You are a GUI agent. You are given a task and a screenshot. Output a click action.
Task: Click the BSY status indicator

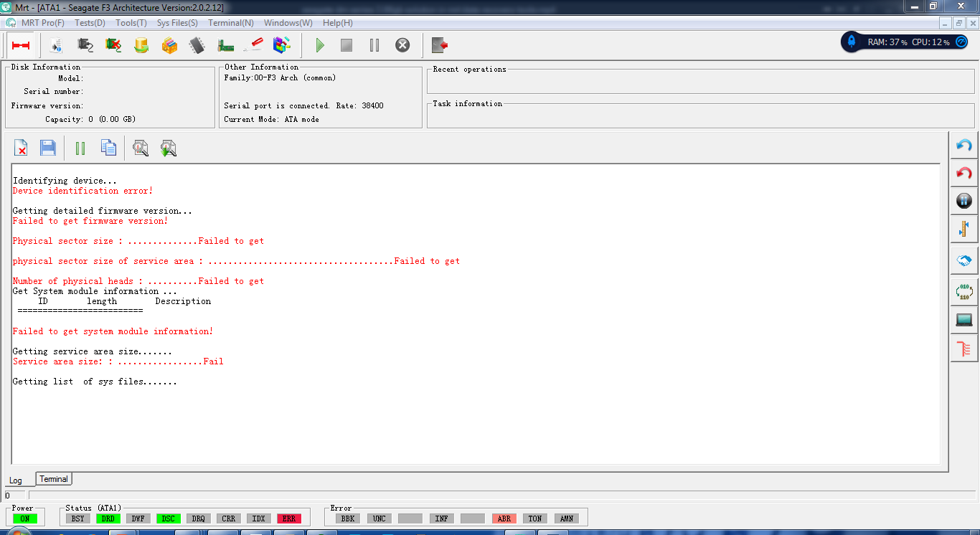(x=77, y=519)
